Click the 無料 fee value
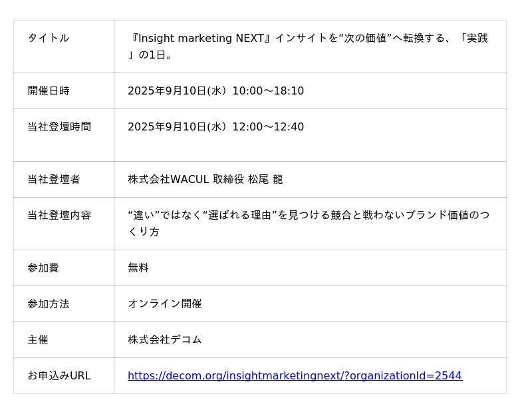 pos(138,268)
